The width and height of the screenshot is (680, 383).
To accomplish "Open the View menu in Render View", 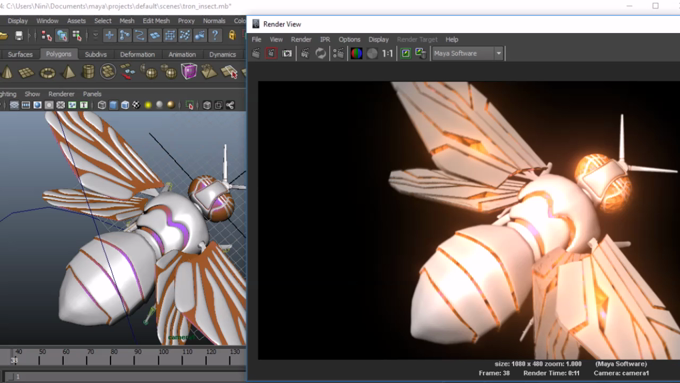I will click(x=276, y=39).
